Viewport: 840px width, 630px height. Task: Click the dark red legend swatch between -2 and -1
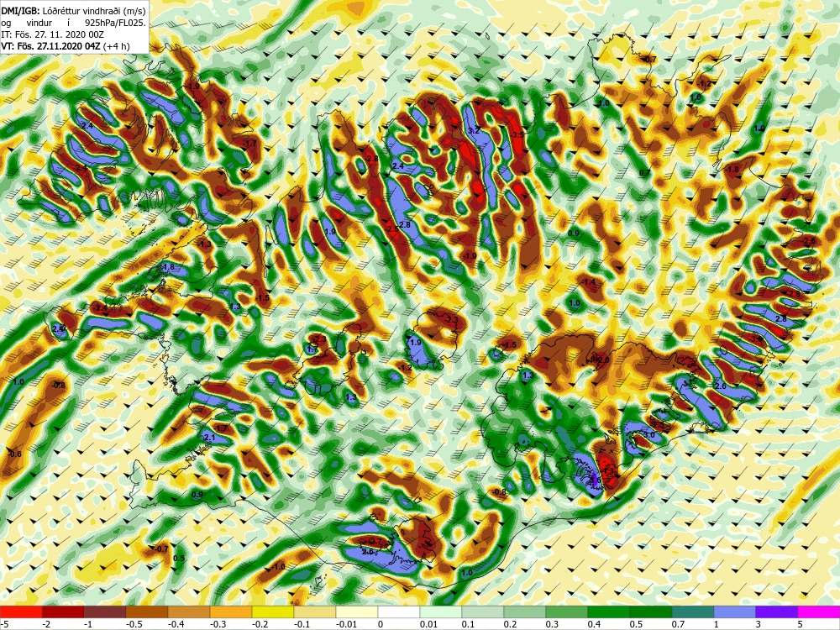[x=63, y=612]
